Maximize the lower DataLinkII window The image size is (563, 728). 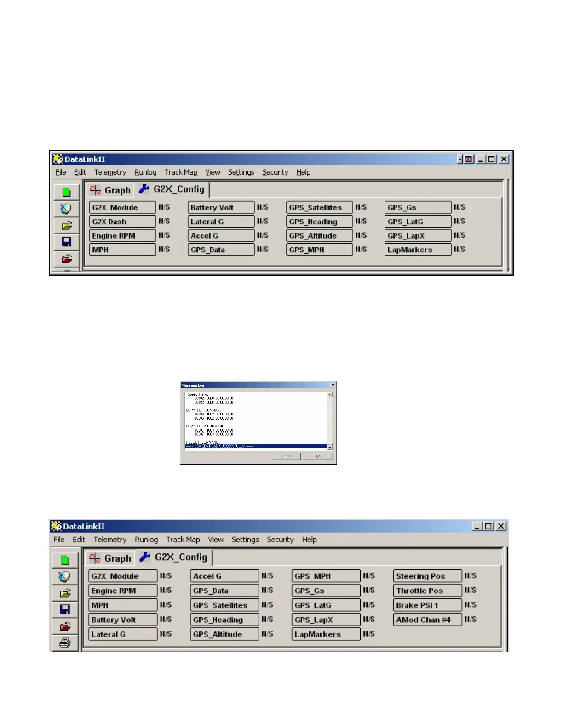point(489,526)
